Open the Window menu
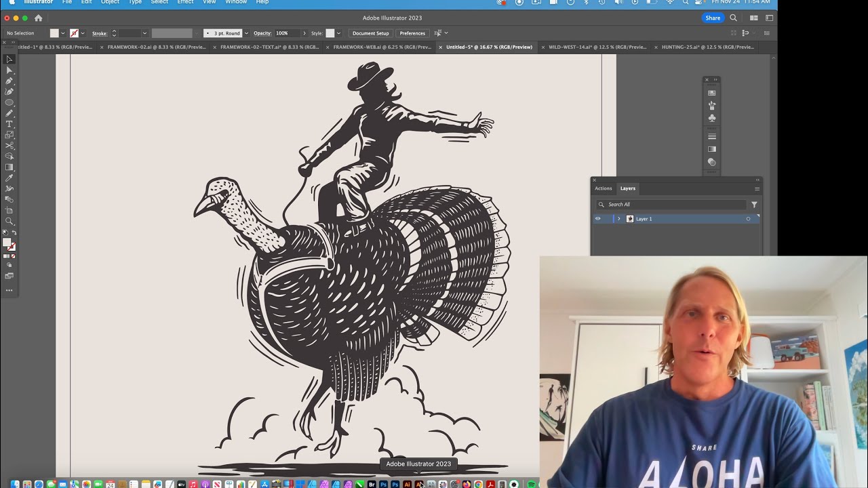 [x=236, y=2]
